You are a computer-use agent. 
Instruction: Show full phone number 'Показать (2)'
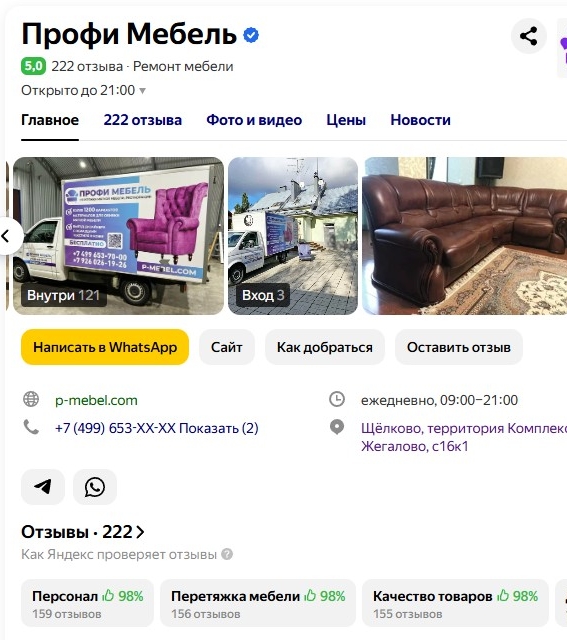point(219,428)
